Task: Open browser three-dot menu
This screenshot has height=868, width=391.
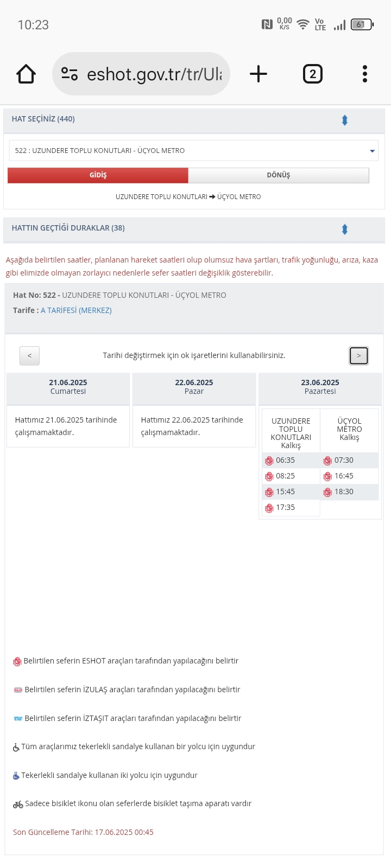Action: pyautogui.click(x=365, y=74)
